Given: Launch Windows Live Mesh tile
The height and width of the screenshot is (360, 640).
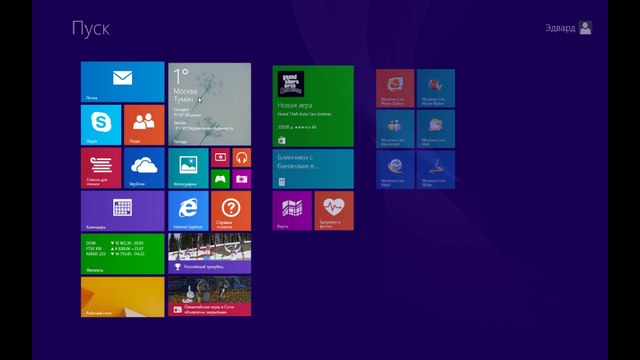Looking at the screenshot, I should point(395,170).
